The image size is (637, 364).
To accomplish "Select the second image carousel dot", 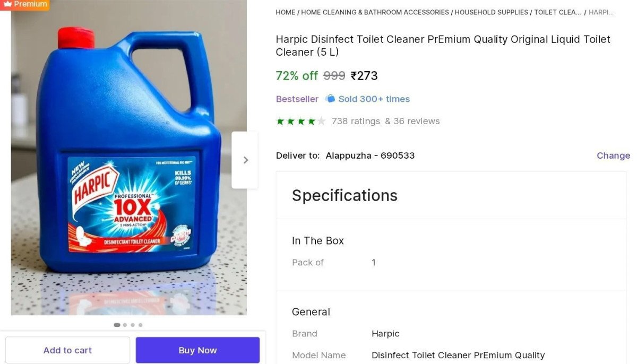I will (125, 325).
